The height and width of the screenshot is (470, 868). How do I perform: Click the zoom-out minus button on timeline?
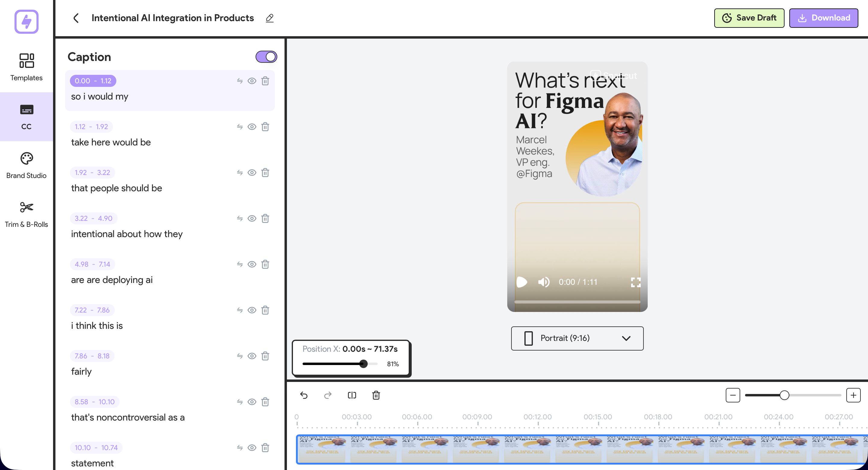click(x=733, y=395)
